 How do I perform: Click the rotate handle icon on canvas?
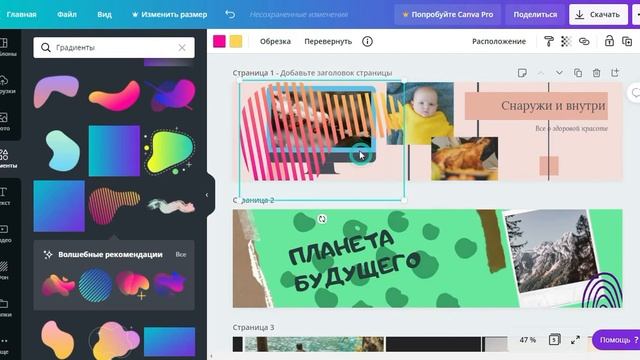[x=322, y=219]
